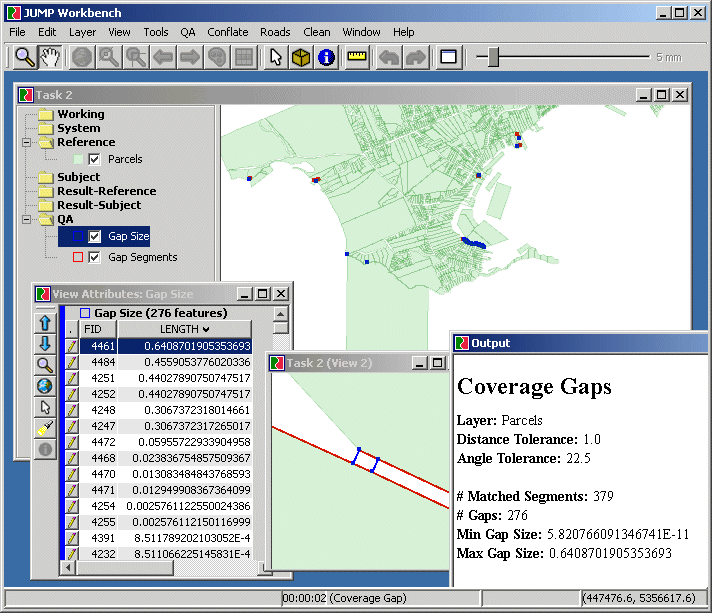Click the Change Styles palette icon

click(x=217, y=57)
